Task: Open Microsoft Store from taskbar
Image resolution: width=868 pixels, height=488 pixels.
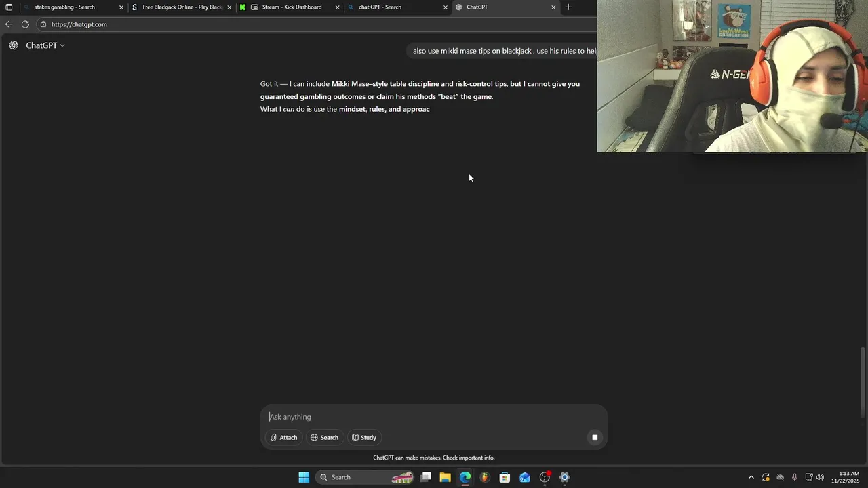Action: point(505,477)
